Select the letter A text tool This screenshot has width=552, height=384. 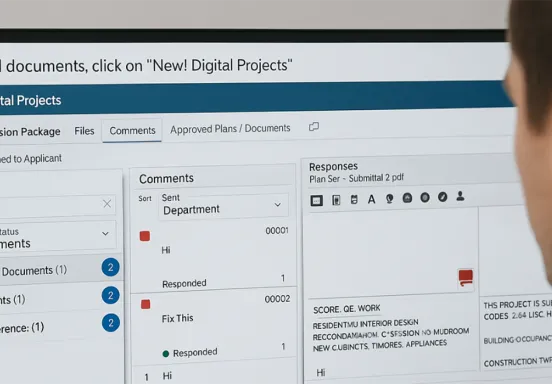pos(371,199)
